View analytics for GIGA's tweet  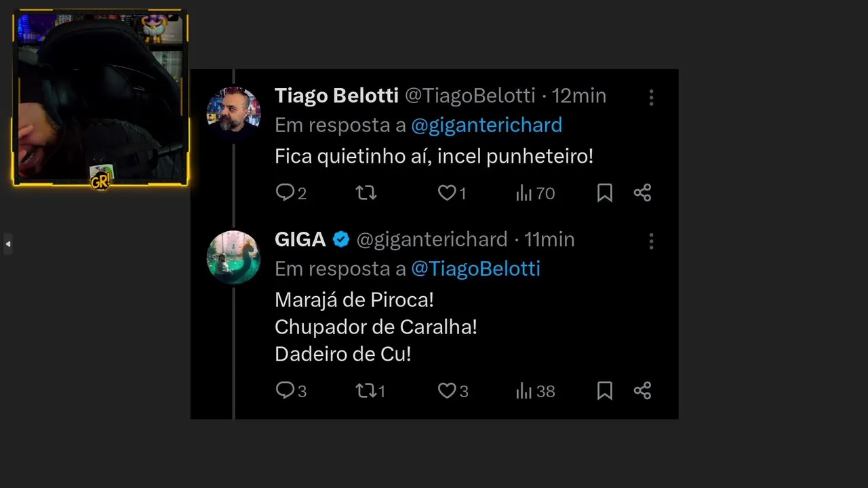tap(524, 390)
